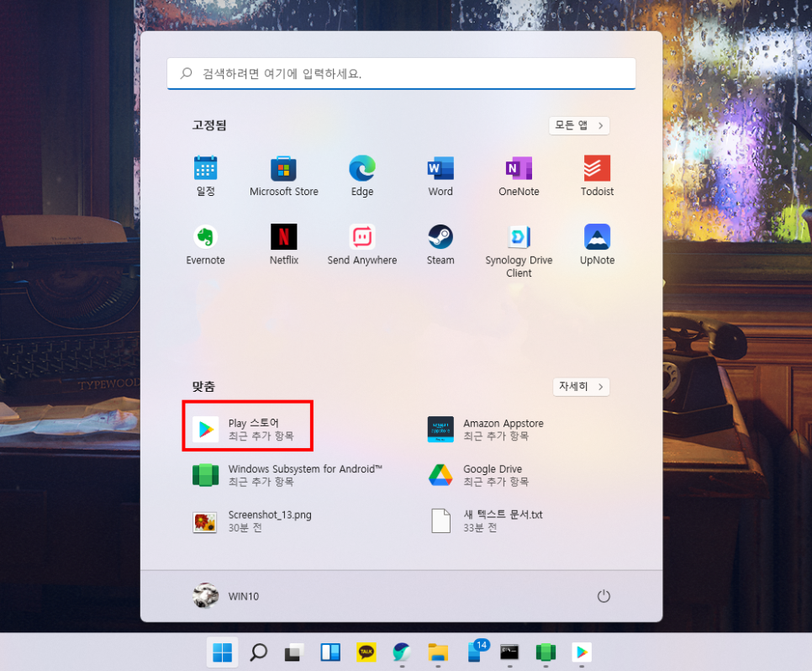Screen dimensions: 812x671
Task: Launch UpNote app
Action: 597,245
